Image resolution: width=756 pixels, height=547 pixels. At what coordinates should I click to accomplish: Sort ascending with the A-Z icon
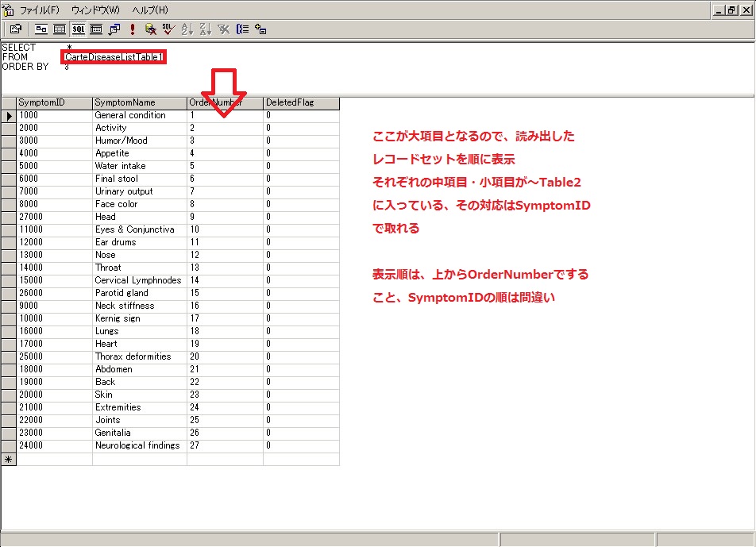(187, 29)
